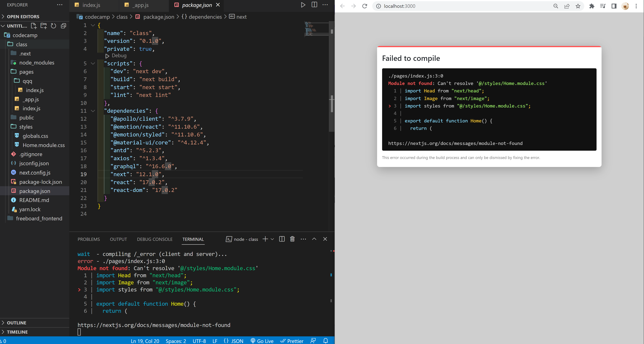The width and height of the screenshot is (644, 344).
Task: Open browser profile avatar
Action: [625, 6]
